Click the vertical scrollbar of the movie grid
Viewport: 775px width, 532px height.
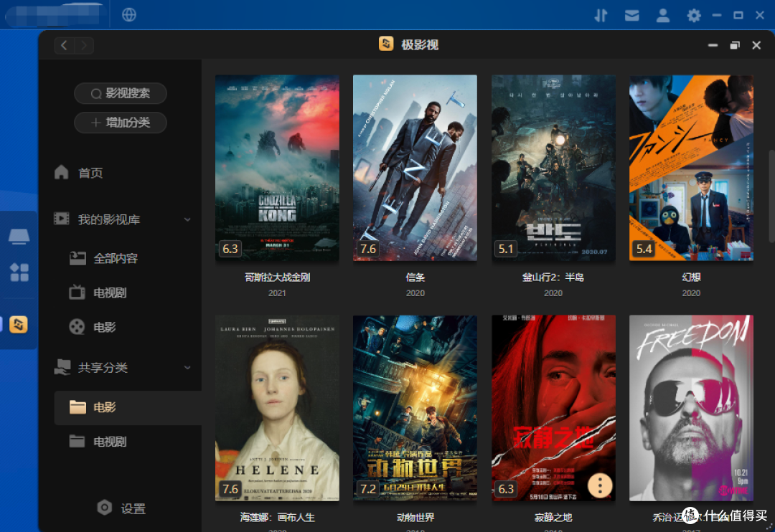point(771,195)
